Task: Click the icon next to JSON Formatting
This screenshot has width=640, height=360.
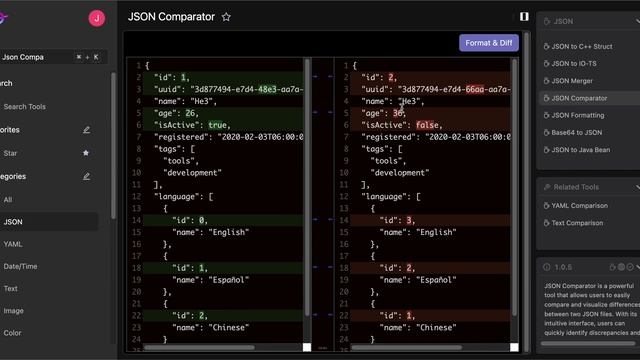Action: point(546,115)
